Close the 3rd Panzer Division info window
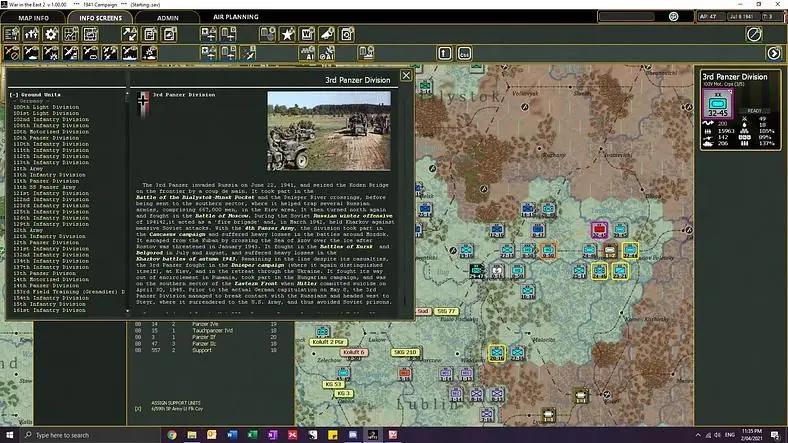Screen dimensions: 788x443 [406, 75]
